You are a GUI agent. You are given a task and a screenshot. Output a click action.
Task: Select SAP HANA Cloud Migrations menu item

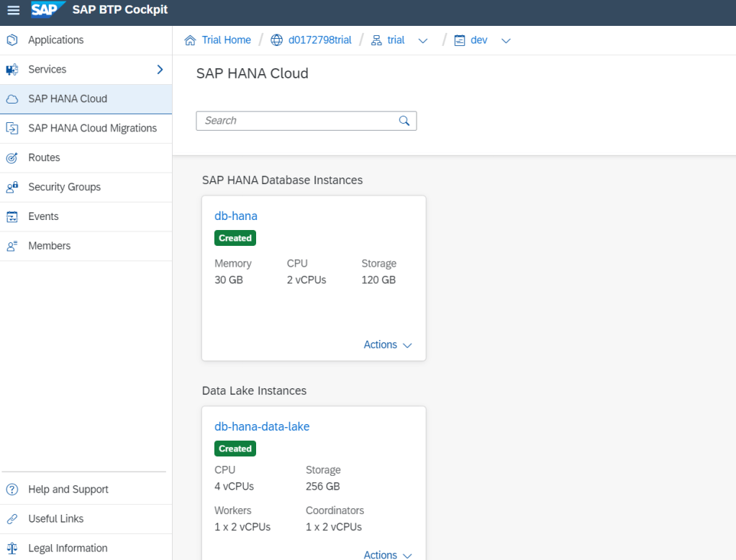pos(92,128)
